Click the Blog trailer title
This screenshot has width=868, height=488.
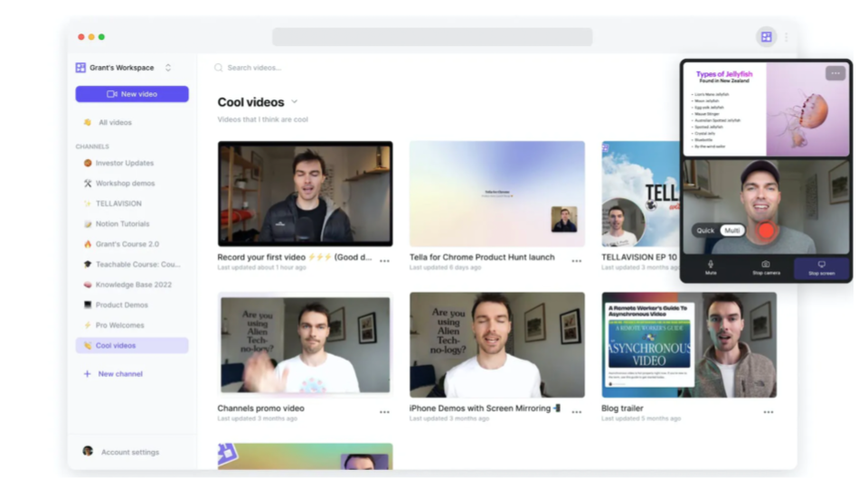click(x=622, y=408)
